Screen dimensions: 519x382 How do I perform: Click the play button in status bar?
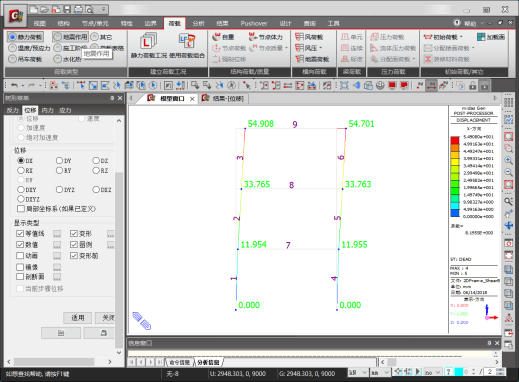418,372
